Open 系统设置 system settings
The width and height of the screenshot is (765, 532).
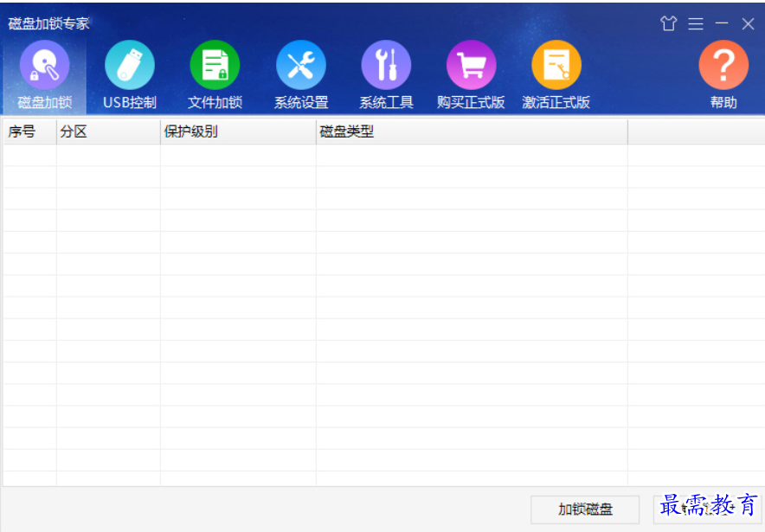click(300, 75)
